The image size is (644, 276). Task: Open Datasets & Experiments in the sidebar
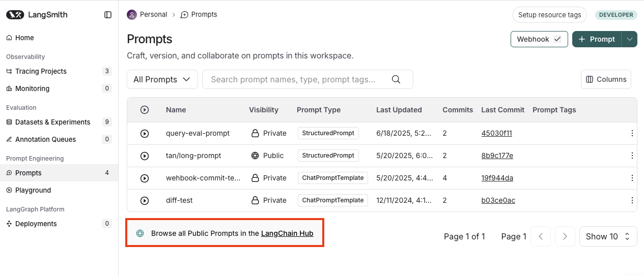(x=59, y=122)
